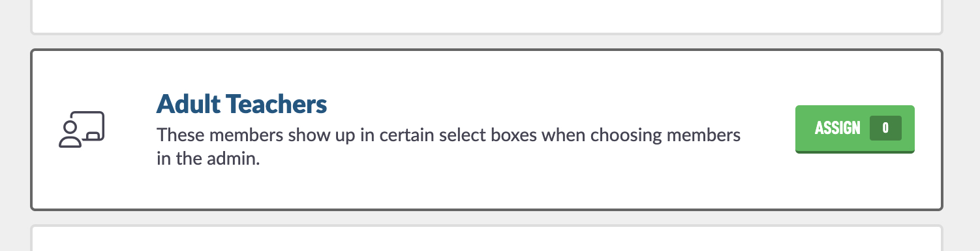
Task: Assign members to Adult Teachers role
Action: (x=855, y=129)
